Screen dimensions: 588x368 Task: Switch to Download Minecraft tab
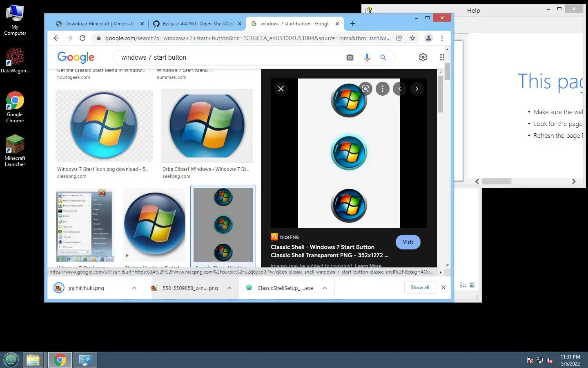pyautogui.click(x=99, y=24)
